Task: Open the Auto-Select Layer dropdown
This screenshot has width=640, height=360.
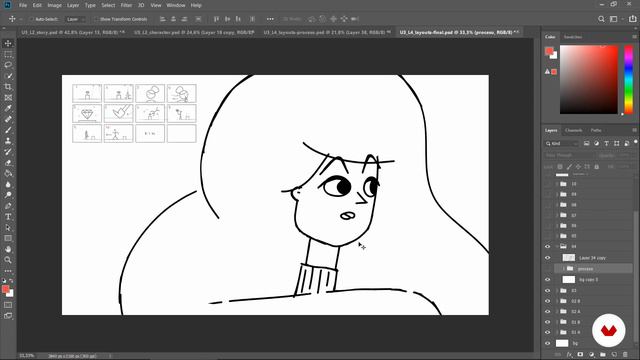Action: (x=76, y=19)
